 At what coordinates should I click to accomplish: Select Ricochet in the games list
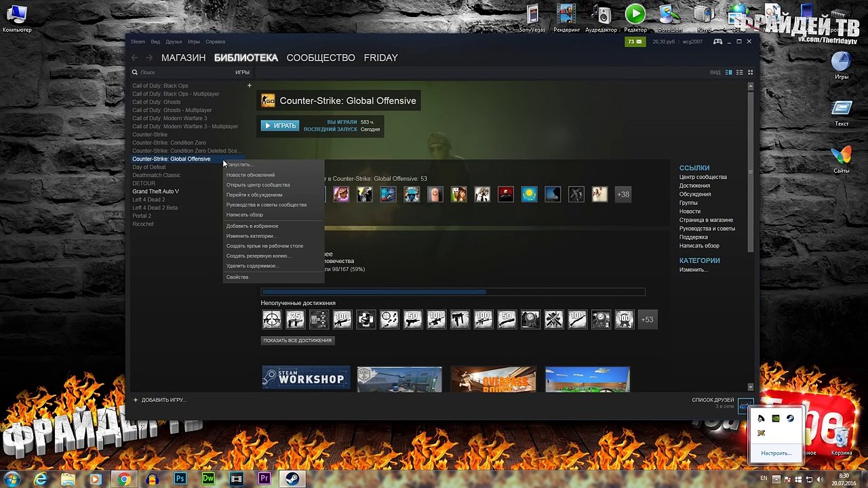coord(143,224)
